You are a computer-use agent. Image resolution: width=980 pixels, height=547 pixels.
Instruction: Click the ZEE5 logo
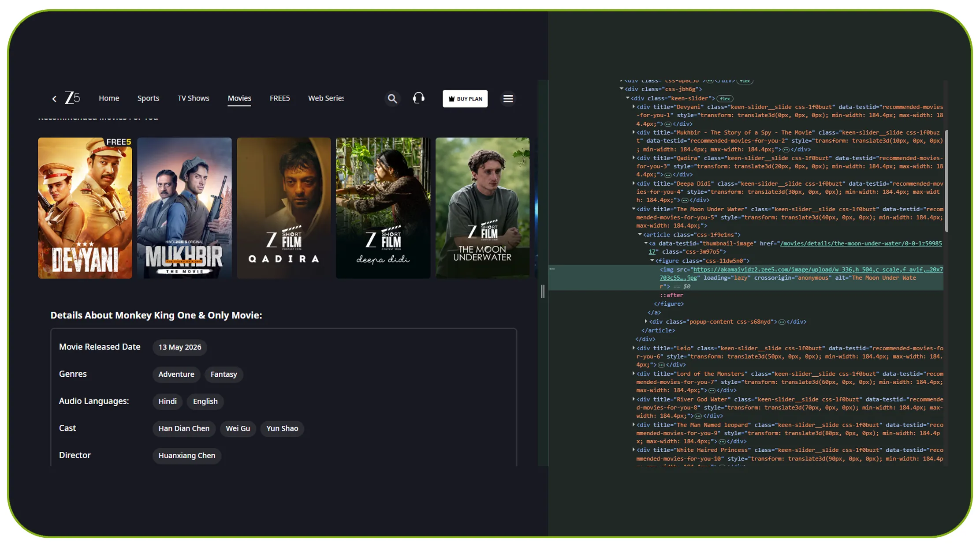coord(72,97)
